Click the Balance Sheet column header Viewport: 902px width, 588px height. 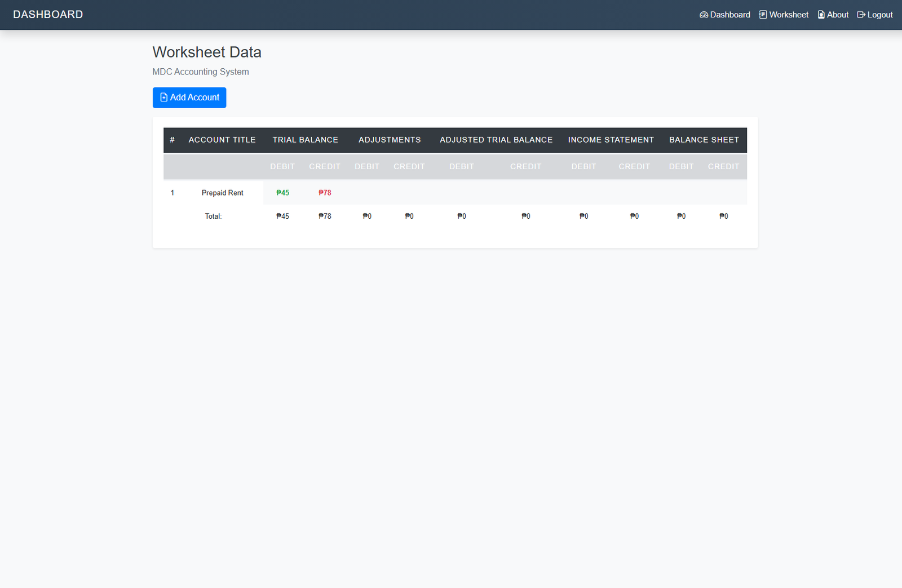[x=704, y=140]
